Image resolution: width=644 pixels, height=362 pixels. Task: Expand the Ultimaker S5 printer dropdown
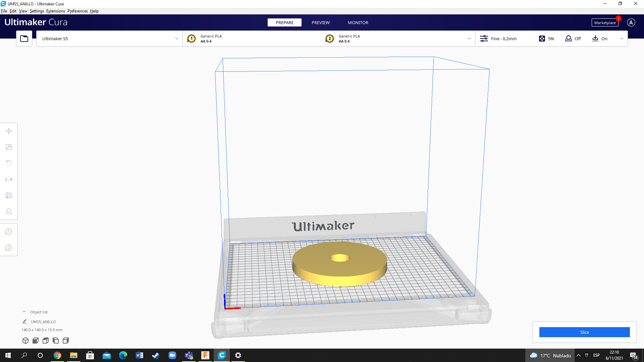109,39
